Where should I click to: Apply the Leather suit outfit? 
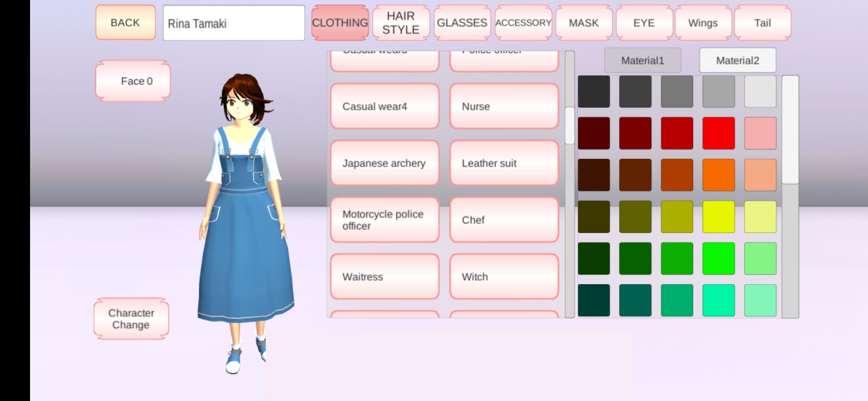pos(504,163)
